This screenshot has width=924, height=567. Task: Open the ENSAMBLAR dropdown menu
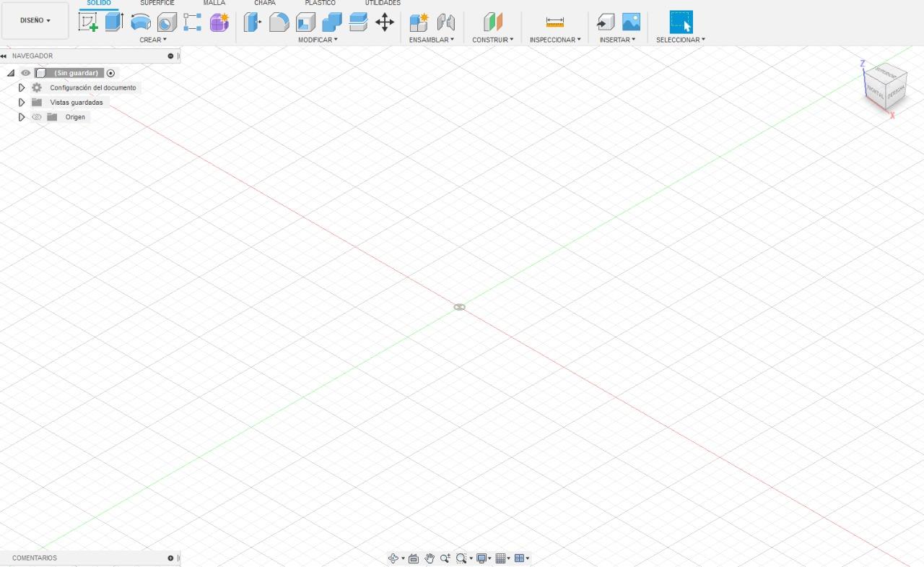click(432, 40)
